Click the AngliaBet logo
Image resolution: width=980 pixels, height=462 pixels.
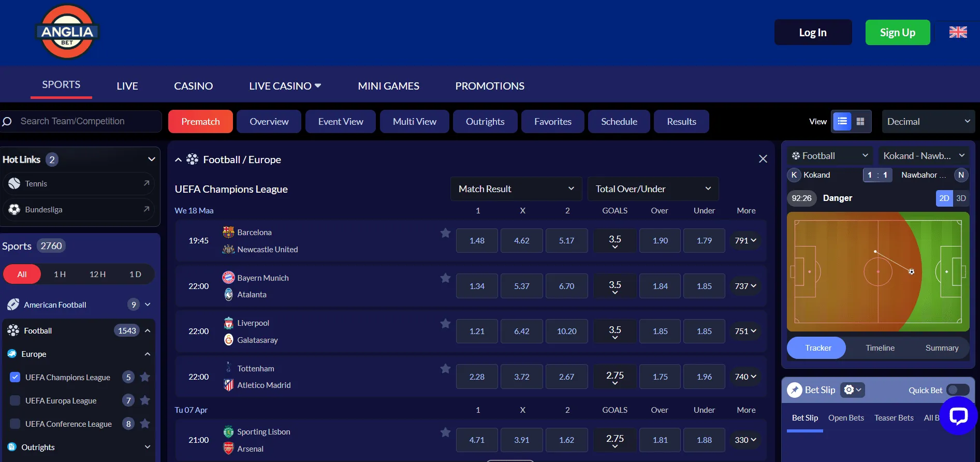click(x=67, y=32)
